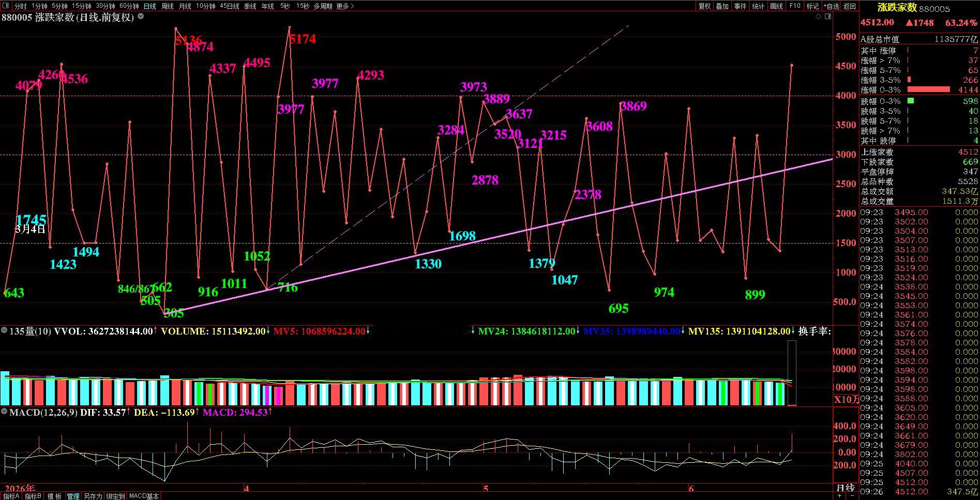Select the 季线 quarterly period
Screen dimensions: 980x500
click(x=250, y=6)
